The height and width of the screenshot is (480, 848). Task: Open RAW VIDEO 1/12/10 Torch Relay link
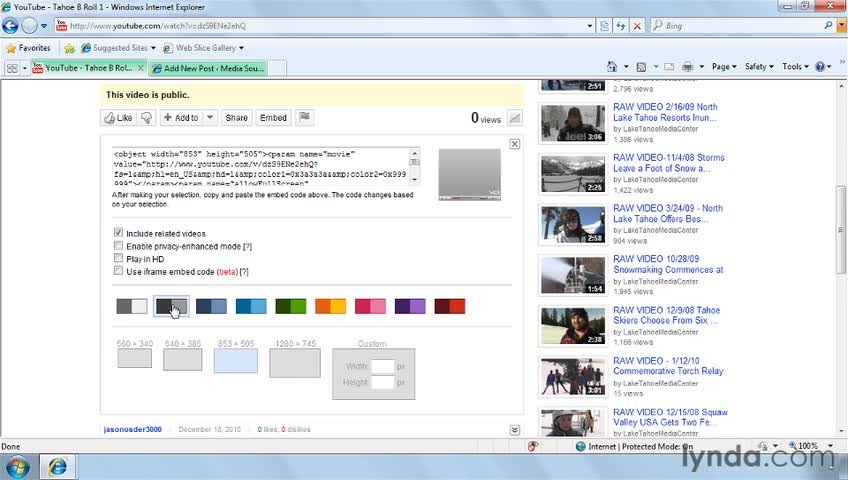click(x=668, y=365)
